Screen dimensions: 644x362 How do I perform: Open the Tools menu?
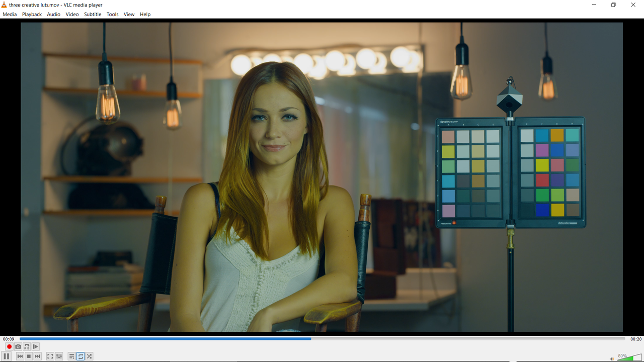112,14
